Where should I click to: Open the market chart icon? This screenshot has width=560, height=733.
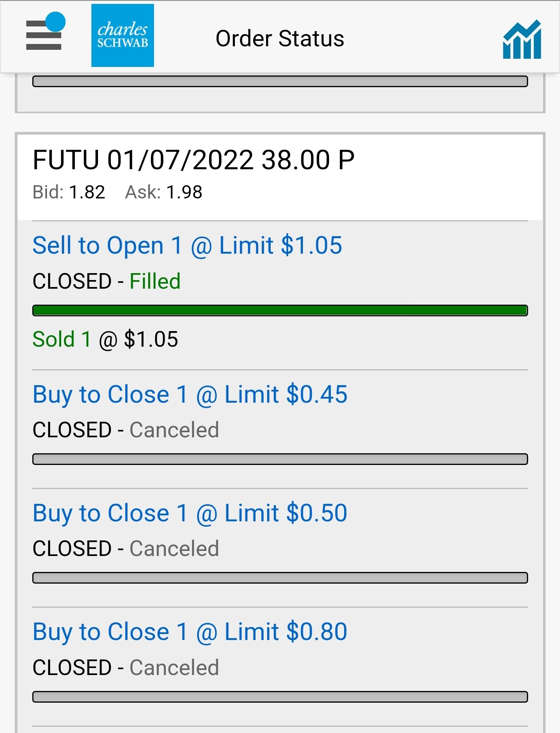521,39
